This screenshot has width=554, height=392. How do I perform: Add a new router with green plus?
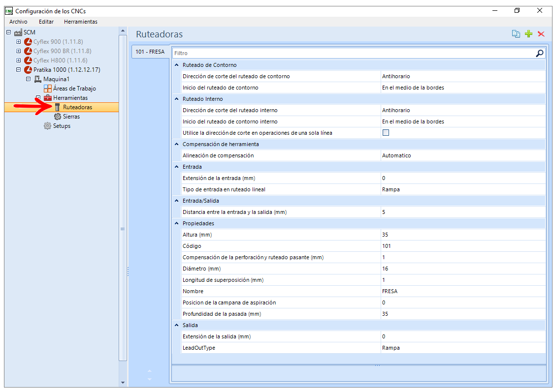point(528,34)
